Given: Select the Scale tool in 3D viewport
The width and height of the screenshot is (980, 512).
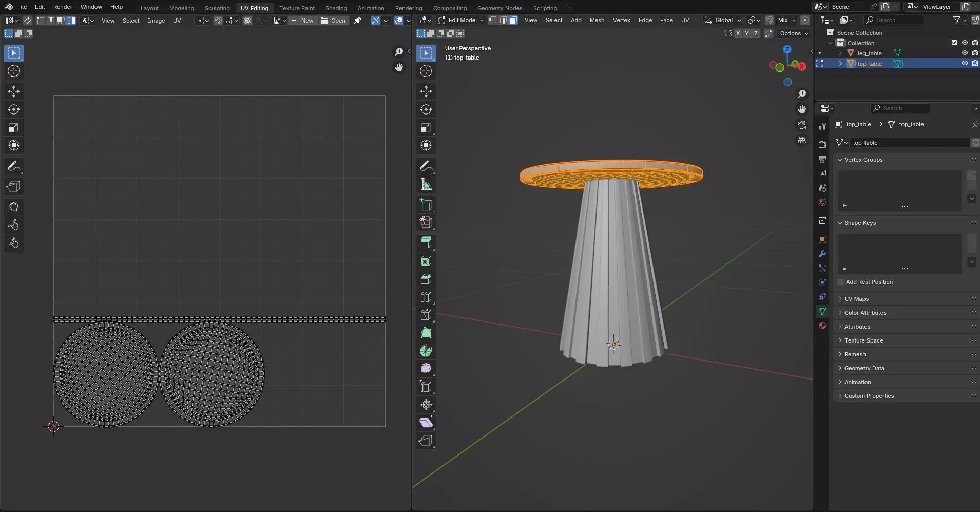Looking at the screenshot, I should pos(426,127).
